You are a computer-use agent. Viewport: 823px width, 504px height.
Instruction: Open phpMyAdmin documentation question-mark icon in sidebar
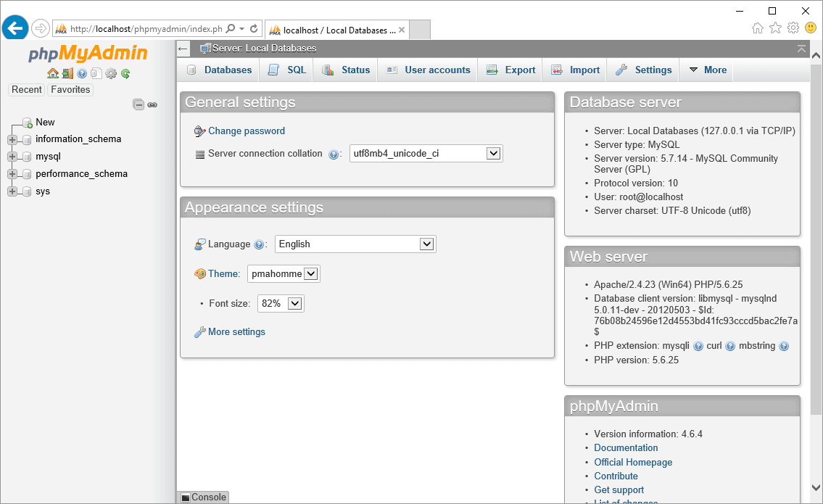pyautogui.click(x=82, y=73)
